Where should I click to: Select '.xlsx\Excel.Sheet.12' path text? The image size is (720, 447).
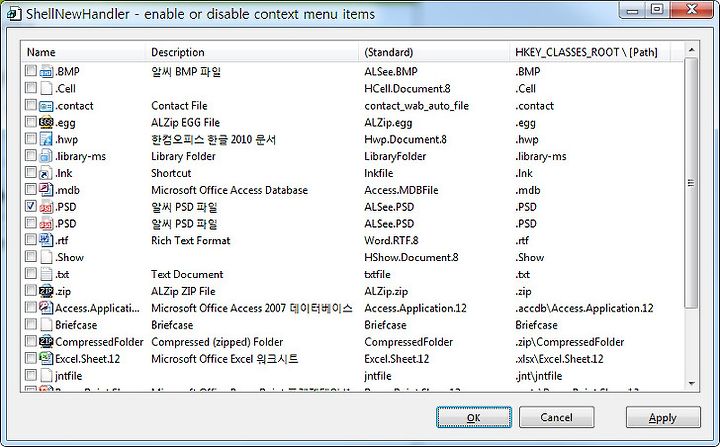click(x=559, y=359)
